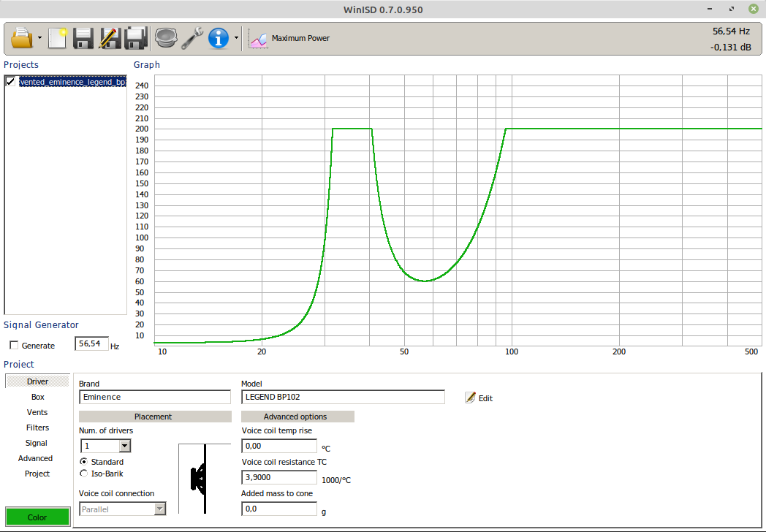Create a new project via blank page icon
Image resolution: width=766 pixels, height=532 pixels.
(57, 38)
